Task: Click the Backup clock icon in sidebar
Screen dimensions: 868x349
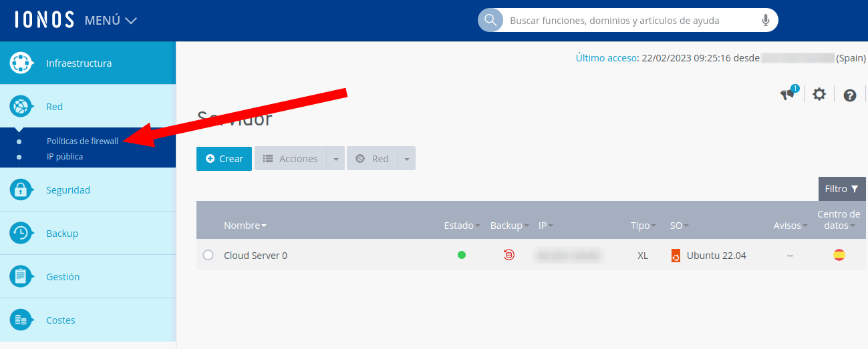Action: pyautogui.click(x=21, y=234)
